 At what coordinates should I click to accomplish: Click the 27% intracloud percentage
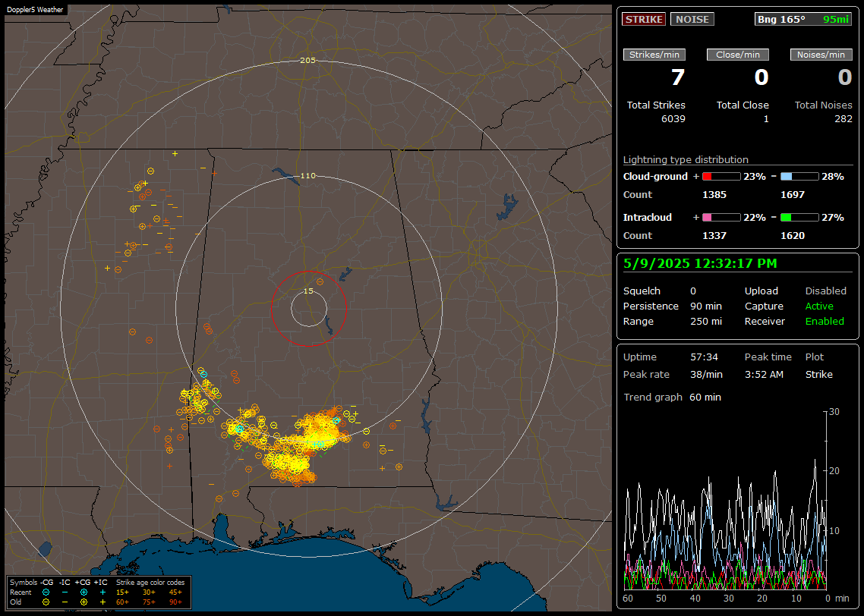(x=833, y=218)
